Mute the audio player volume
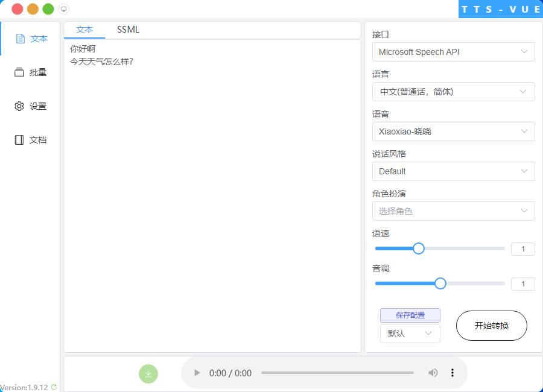The width and height of the screenshot is (543, 392). (433, 373)
